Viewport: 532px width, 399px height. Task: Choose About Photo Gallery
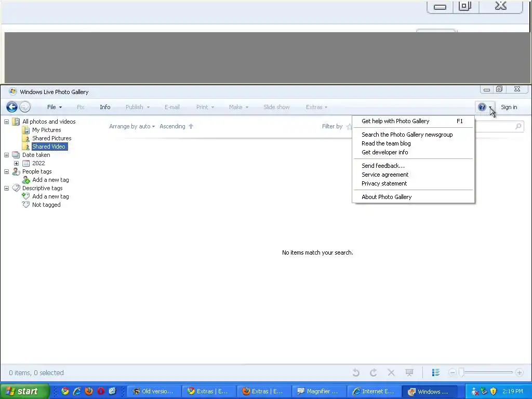413,197
